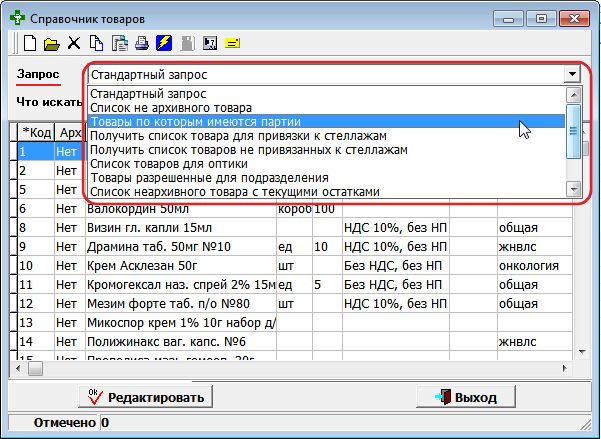Click the table vertical scroll down arrow

(x=582, y=352)
